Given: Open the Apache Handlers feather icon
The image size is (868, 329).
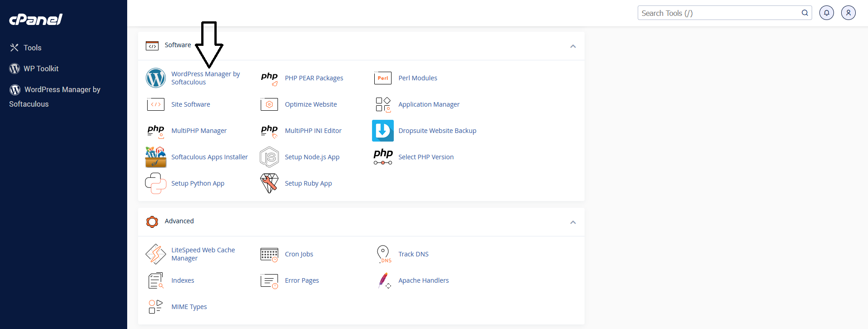Looking at the screenshot, I should [384, 280].
